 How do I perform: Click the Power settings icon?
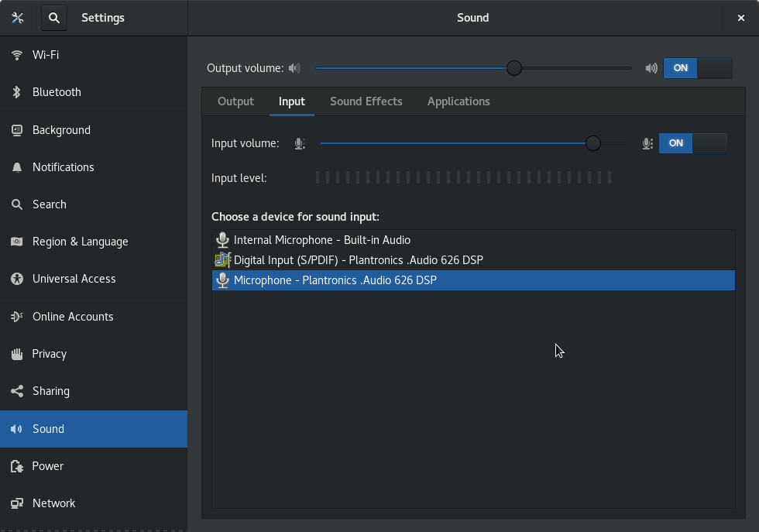16,465
